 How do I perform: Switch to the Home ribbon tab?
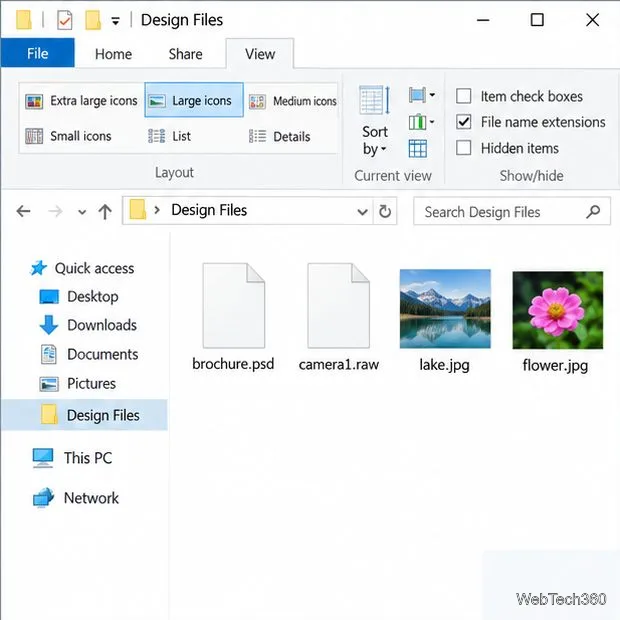pyautogui.click(x=113, y=54)
